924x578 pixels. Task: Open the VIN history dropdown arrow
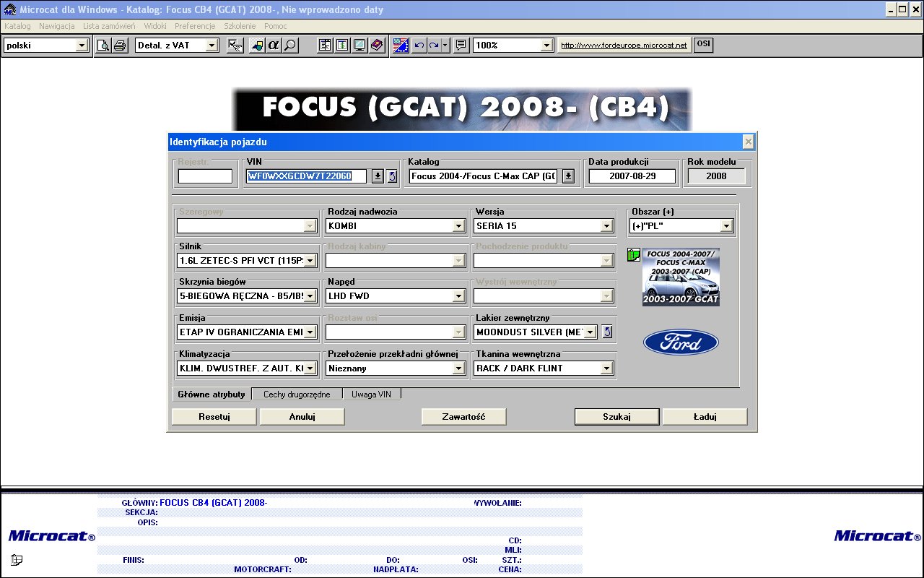tap(378, 176)
